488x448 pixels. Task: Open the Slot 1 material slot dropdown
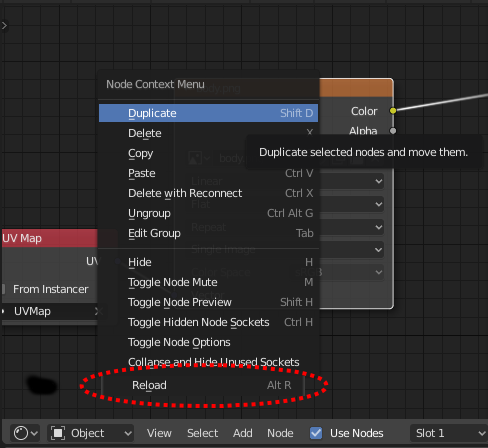pos(449,433)
